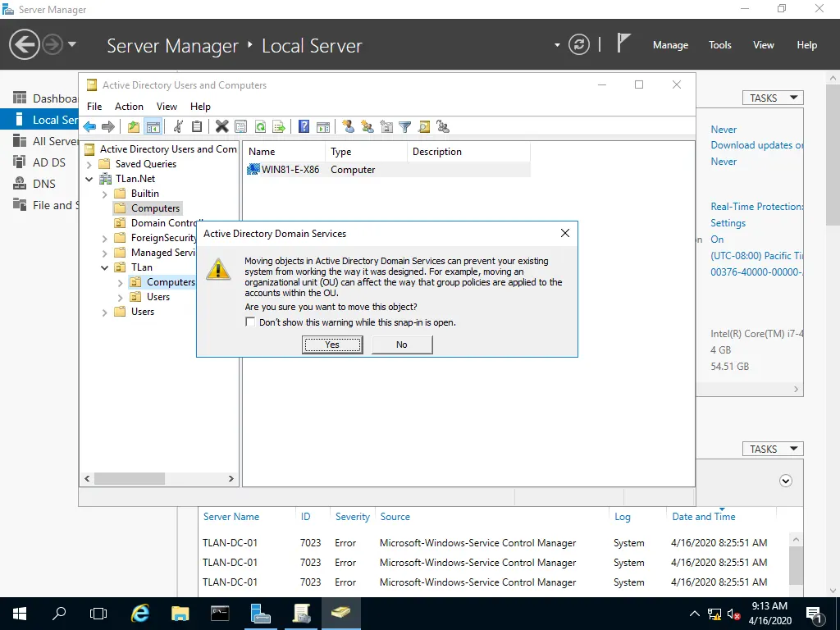The width and height of the screenshot is (840, 630).
Task: Open Internet Explorer from the taskbar
Action: (x=140, y=613)
